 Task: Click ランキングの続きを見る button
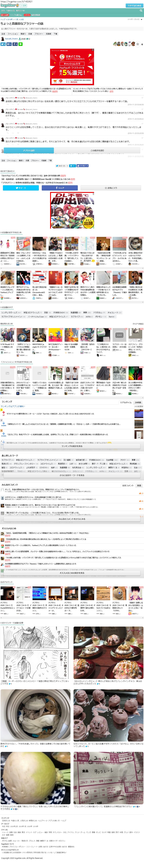pyautogui.click(x=72, y=446)
